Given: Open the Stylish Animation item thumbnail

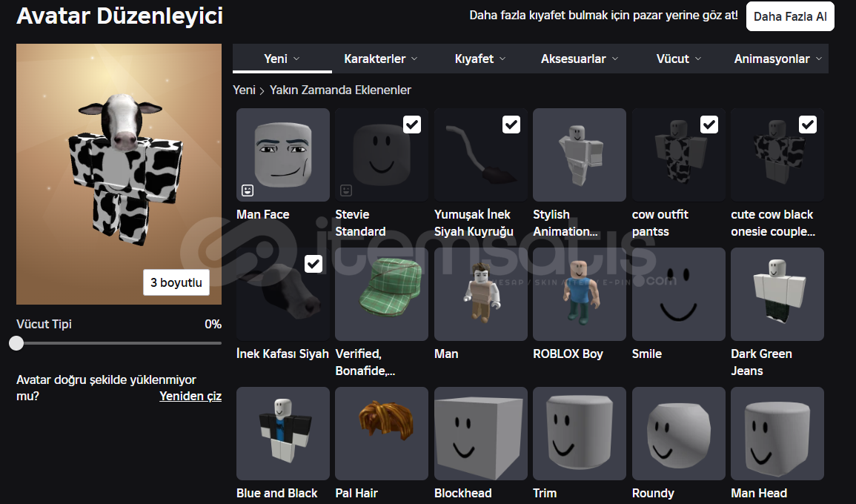Looking at the screenshot, I should (x=580, y=154).
